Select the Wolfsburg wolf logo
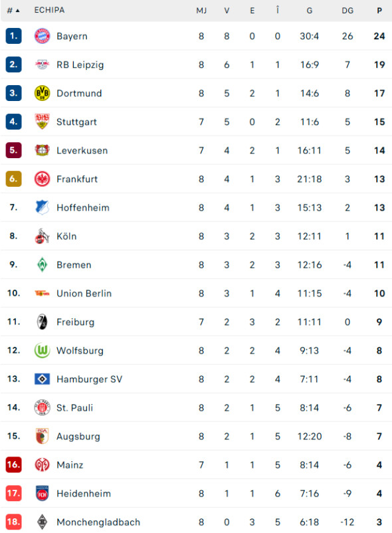 coord(41,350)
